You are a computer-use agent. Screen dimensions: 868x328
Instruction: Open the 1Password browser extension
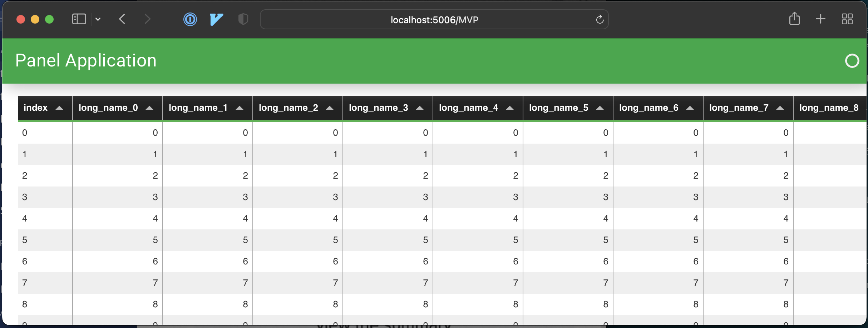(x=190, y=19)
